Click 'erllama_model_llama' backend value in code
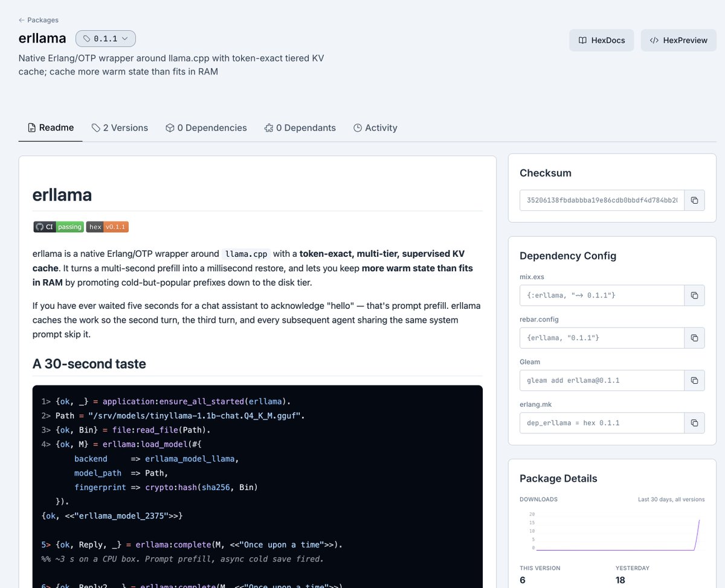 [x=190, y=459]
